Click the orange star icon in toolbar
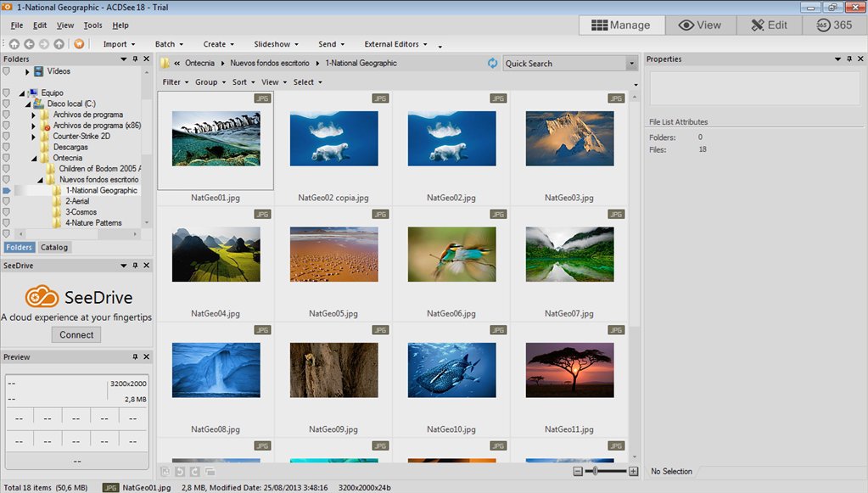868x493 pixels. click(x=79, y=44)
